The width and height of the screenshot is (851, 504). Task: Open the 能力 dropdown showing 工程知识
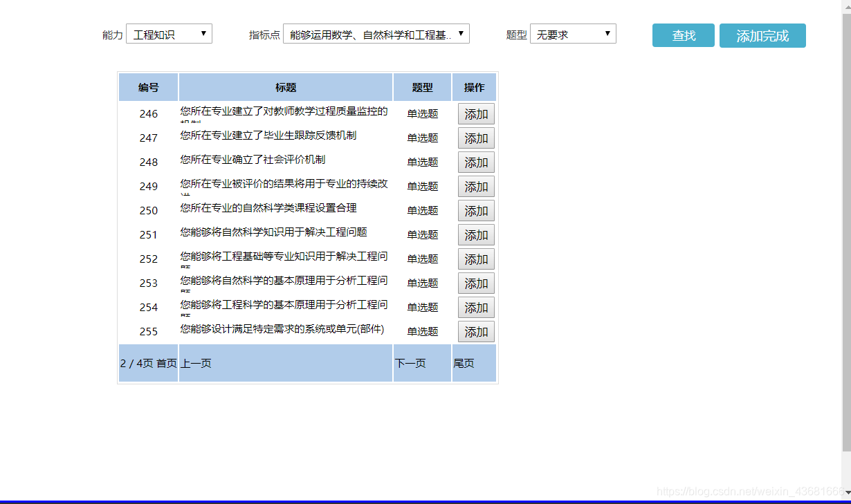(169, 34)
